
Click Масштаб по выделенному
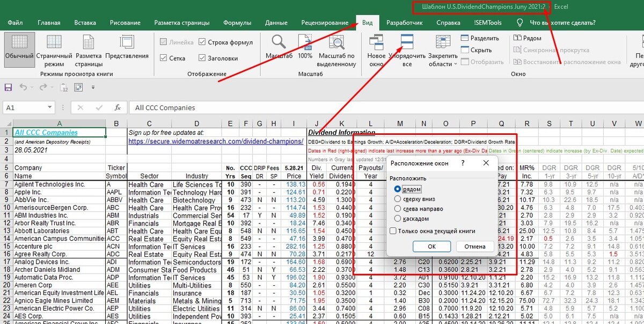coord(337,51)
